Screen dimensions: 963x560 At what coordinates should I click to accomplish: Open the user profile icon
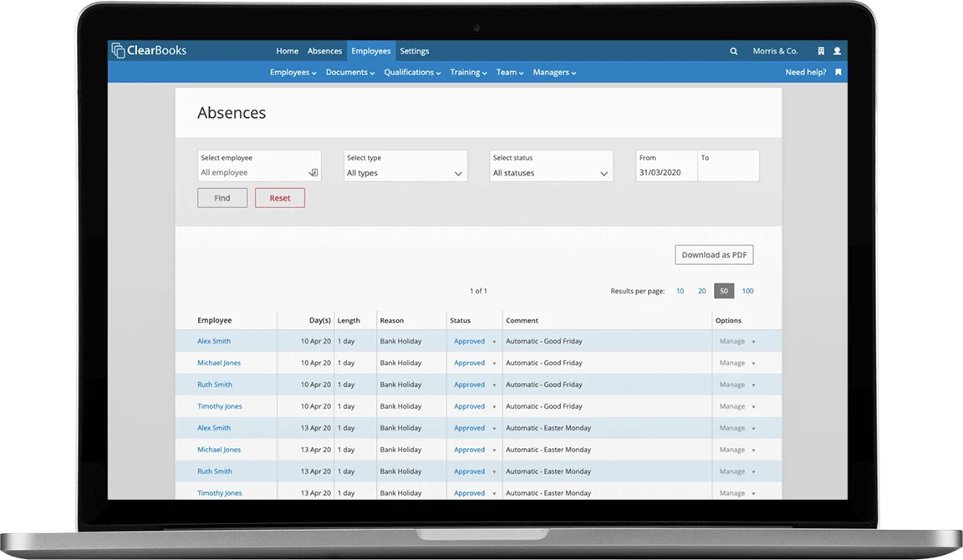(x=837, y=51)
